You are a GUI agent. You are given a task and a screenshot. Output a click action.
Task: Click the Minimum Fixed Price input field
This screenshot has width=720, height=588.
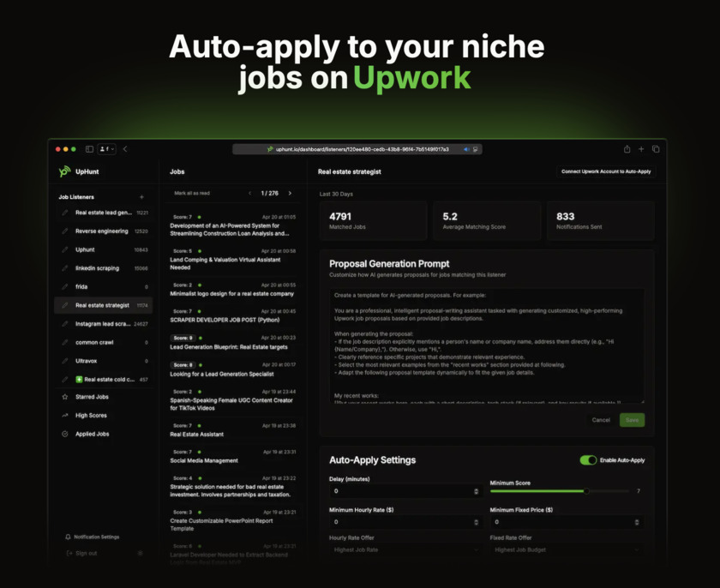(567, 522)
